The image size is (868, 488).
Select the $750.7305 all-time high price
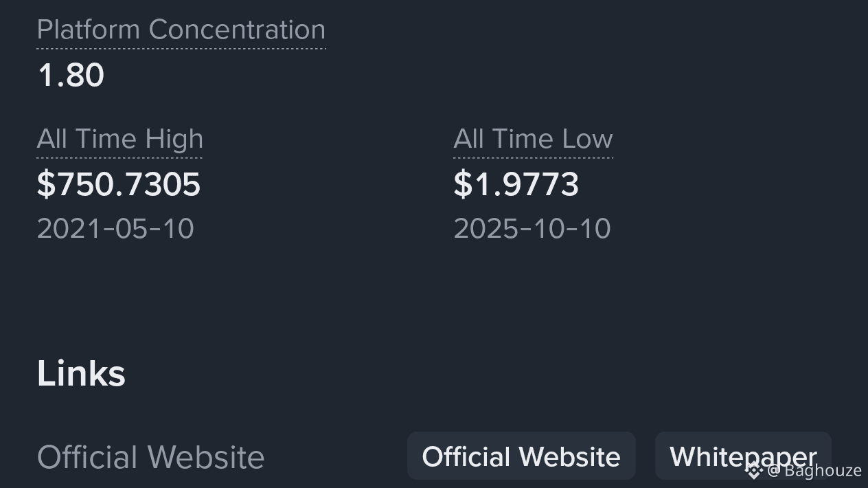(x=119, y=184)
